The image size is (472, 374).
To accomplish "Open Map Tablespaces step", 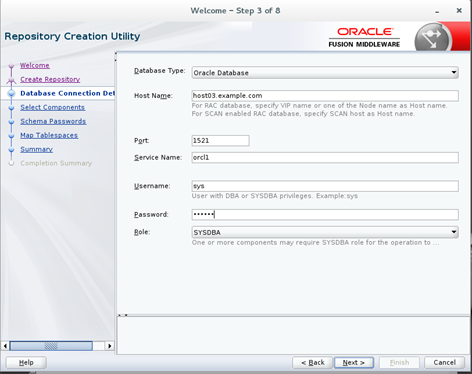I will point(49,135).
